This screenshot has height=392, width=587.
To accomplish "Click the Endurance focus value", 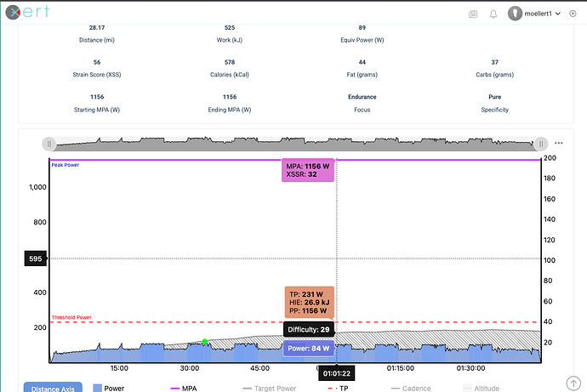I will [362, 97].
